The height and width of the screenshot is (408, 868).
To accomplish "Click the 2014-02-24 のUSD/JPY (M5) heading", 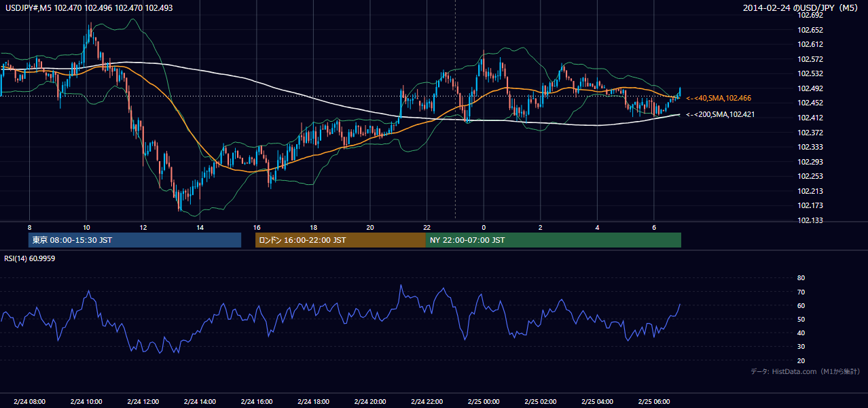I will [801, 7].
